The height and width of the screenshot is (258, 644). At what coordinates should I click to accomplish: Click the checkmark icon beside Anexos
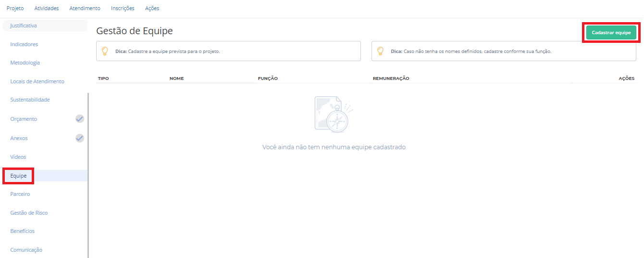[x=80, y=138]
